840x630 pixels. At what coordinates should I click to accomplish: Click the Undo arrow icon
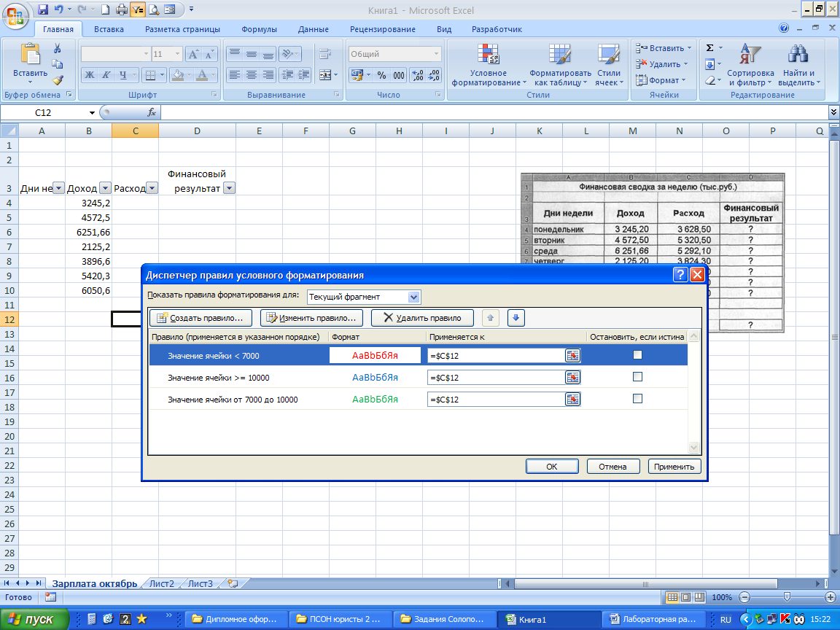tap(58, 9)
